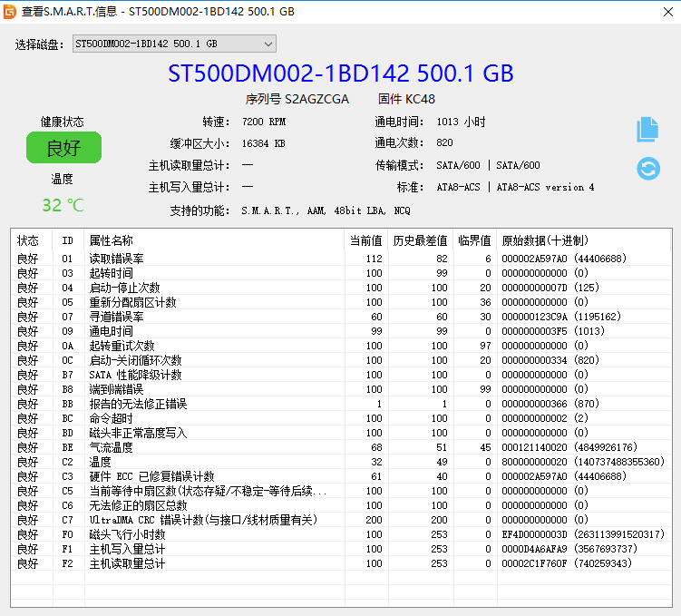Select the UltraDMA CRC 错误计数 row
The width and height of the screenshot is (681, 616).
point(341,520)
